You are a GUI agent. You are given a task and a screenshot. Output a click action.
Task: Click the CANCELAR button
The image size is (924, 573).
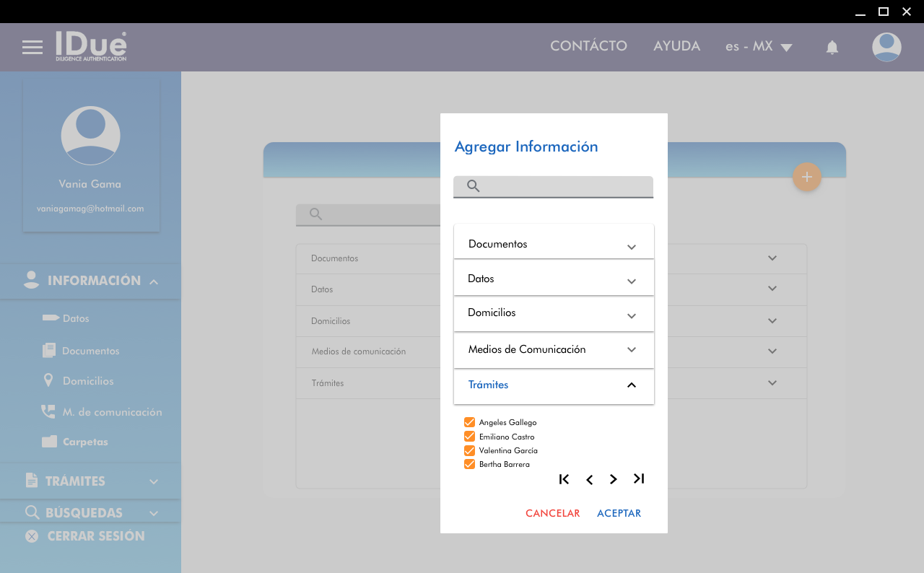(x=552, y=513)
